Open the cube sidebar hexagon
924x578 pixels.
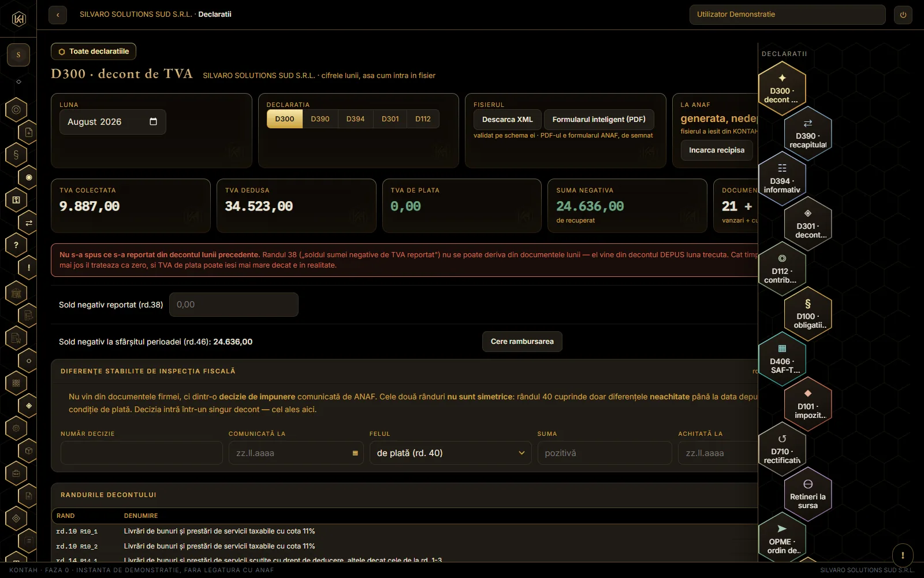(29, 451)
